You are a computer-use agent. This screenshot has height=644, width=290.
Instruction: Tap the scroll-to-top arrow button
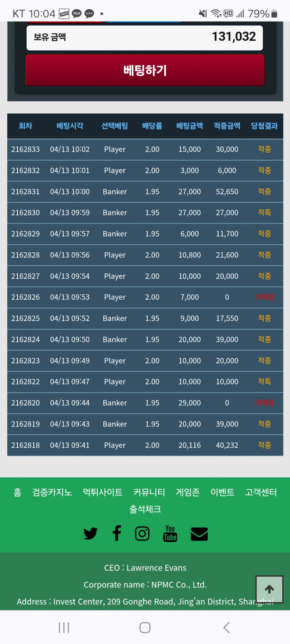(x=270, y=589)
